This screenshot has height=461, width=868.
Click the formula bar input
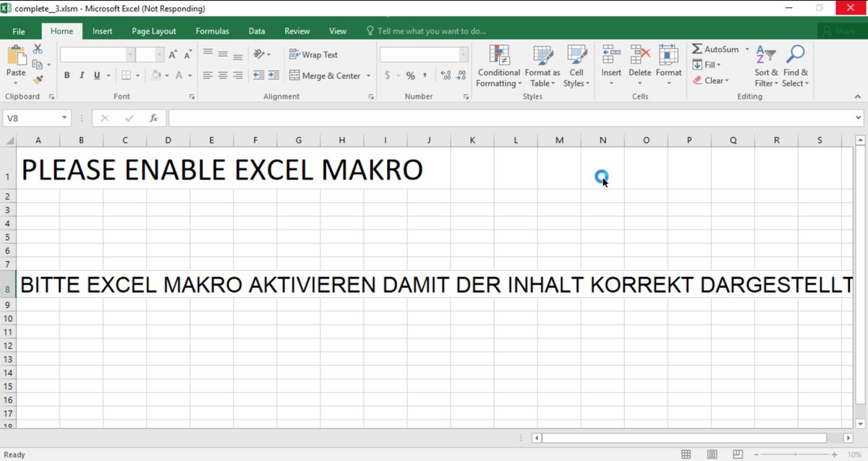point(511,118)
